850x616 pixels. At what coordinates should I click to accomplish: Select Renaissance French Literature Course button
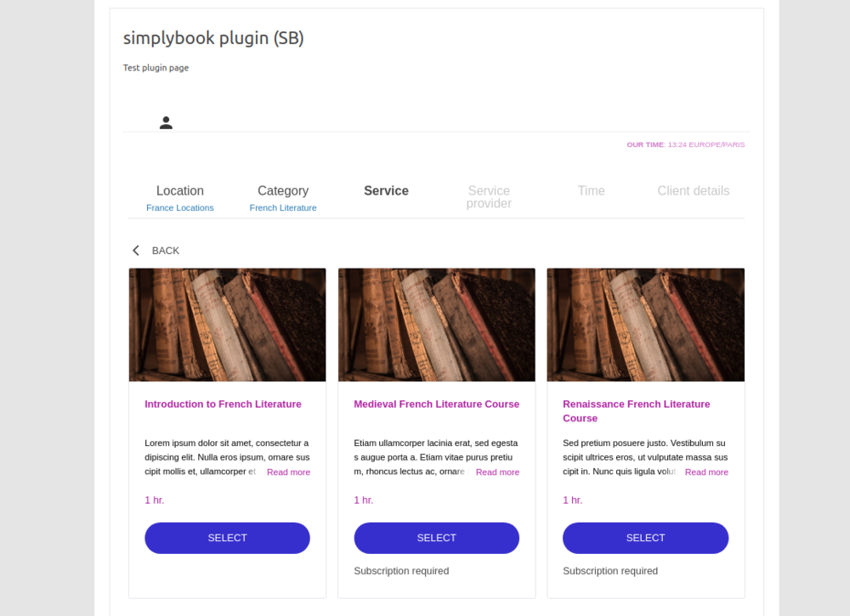(646, 538)
